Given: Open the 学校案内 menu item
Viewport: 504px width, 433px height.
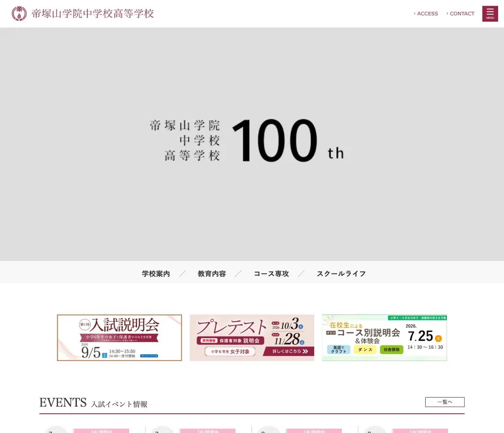Looking at the screenshot, I should click(156, 274).
